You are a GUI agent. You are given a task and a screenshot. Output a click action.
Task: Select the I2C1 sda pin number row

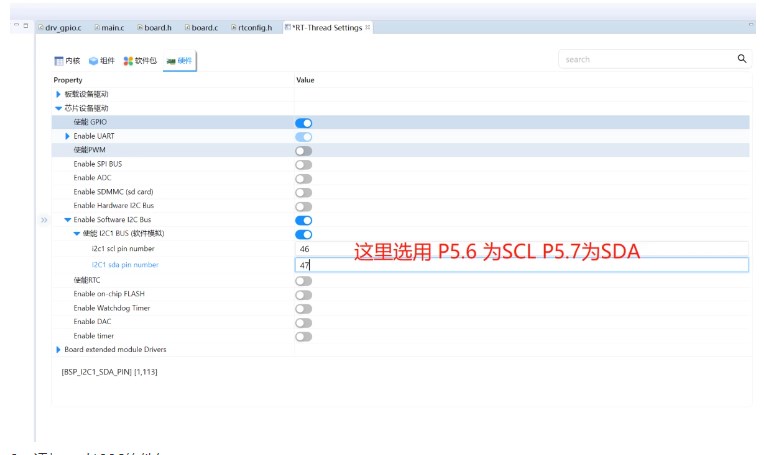pyautogui.click(x=125, y=265)
